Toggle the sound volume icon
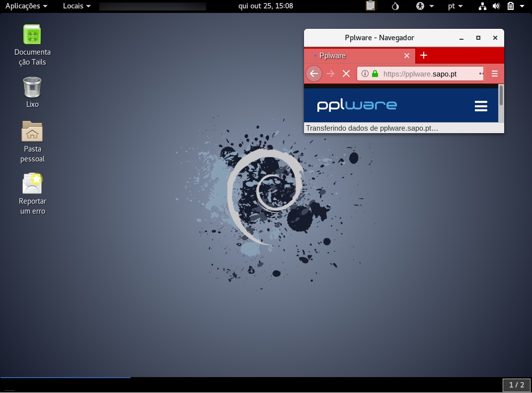This screenshot has width=532, height=393. pyautogui.click(x=497, y=6)
